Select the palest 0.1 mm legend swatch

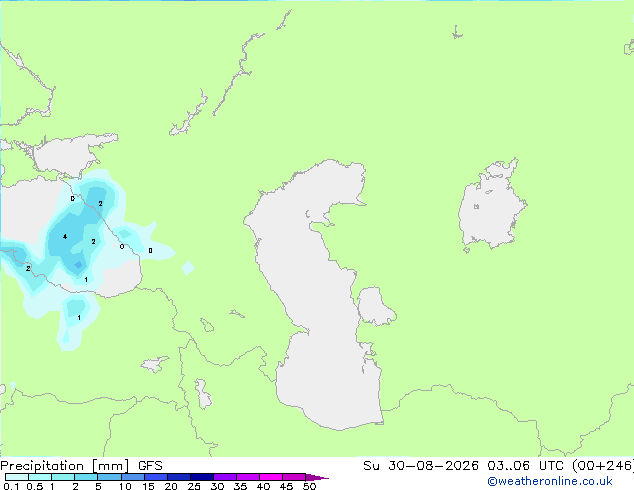pyautogui.click(x=17, y=477)
